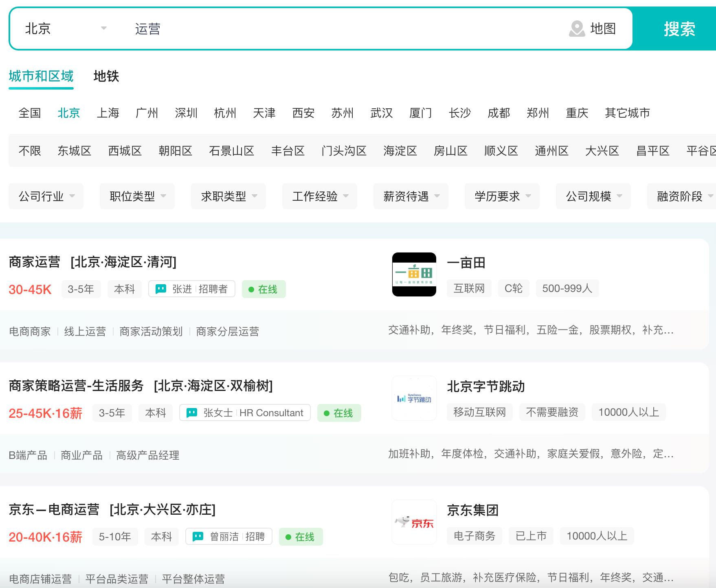
Task: Filter by 丰台区 district
Action: coord(288,151)
